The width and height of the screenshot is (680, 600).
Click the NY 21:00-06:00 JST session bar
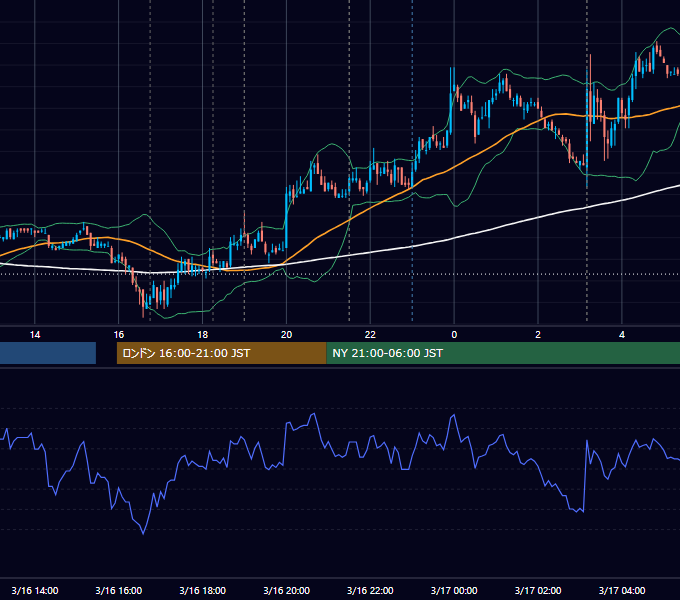click(x=503, y=353)
